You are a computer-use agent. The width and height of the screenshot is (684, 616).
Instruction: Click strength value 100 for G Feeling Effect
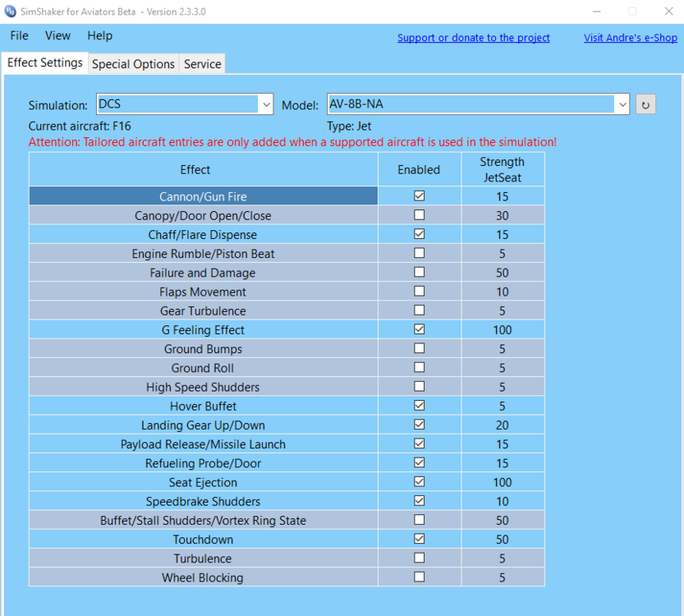point(502,330)
